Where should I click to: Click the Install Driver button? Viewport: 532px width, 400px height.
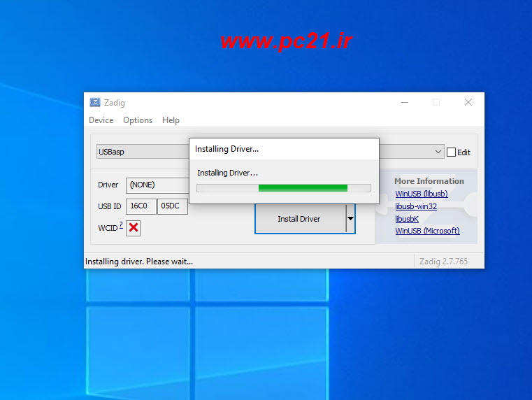click(301, 219)
